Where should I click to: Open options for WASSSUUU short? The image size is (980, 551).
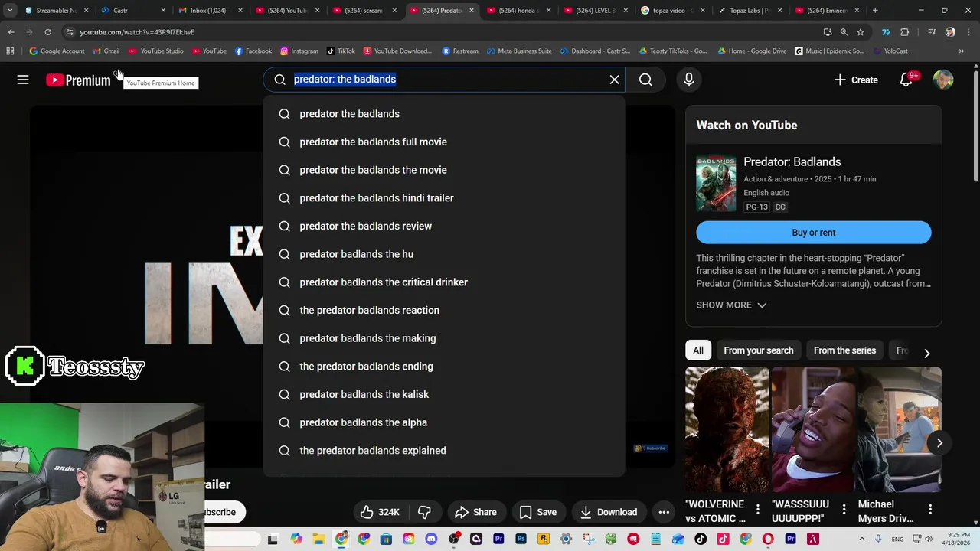pos(844,509)
